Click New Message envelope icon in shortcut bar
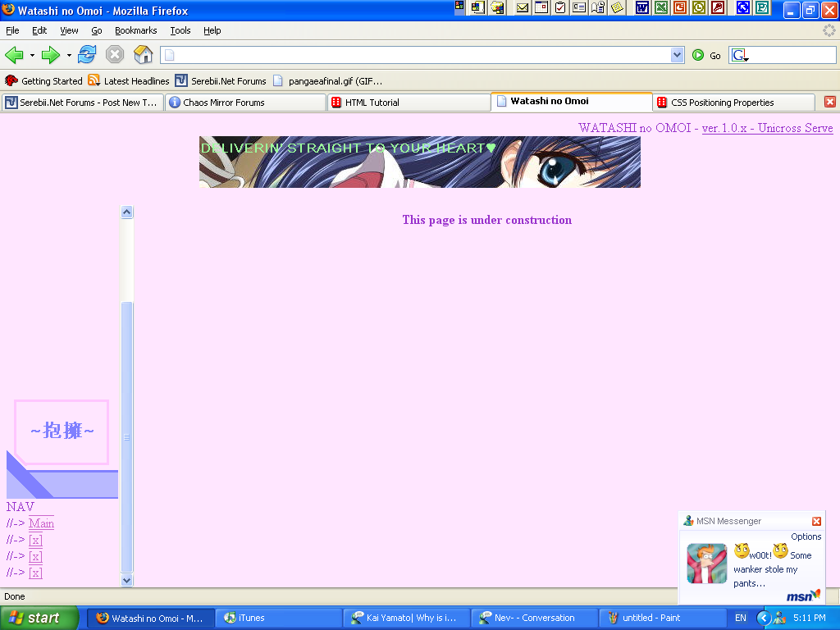The width and height of the screenshot is (840, 630). pos(523,7)
